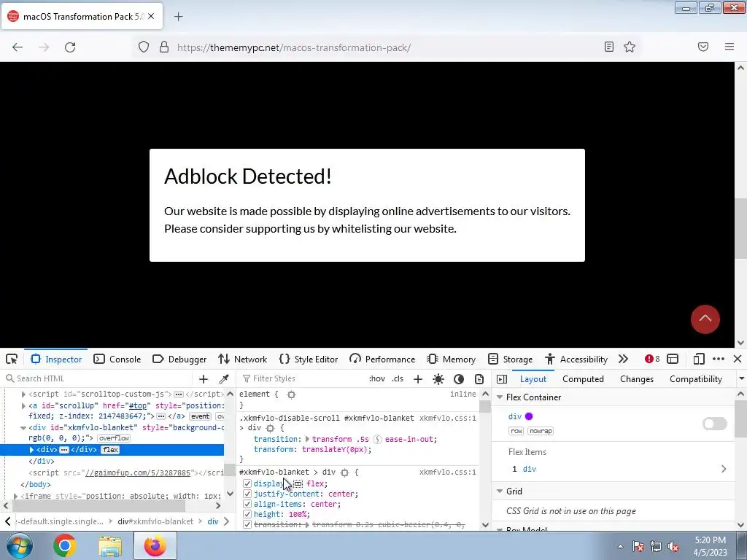Open the Firefox application menu

729,47
